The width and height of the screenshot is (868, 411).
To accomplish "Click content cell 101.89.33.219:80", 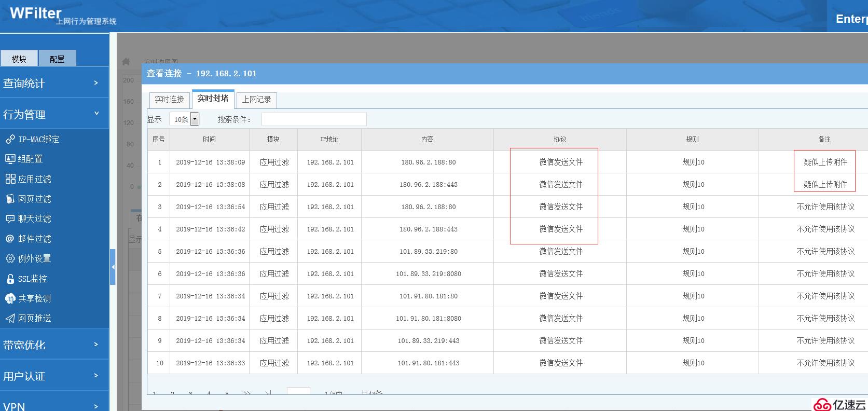I will click(429, 251).
